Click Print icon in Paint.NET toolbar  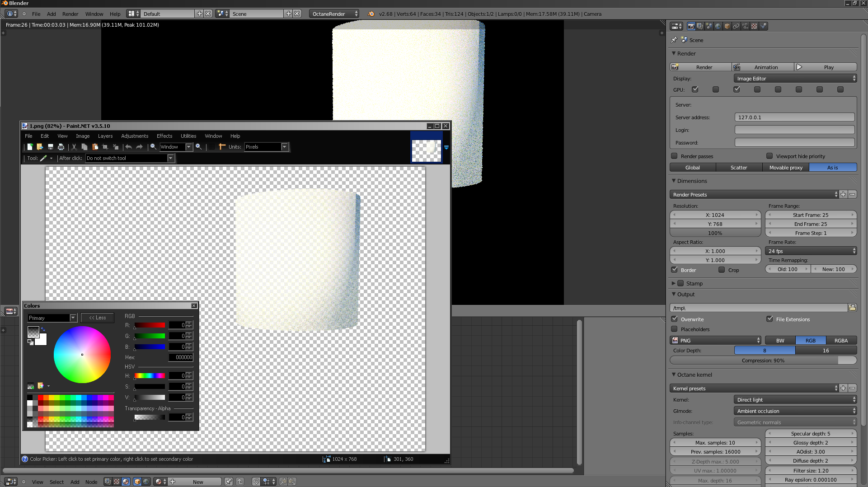[x=61, y=147]
